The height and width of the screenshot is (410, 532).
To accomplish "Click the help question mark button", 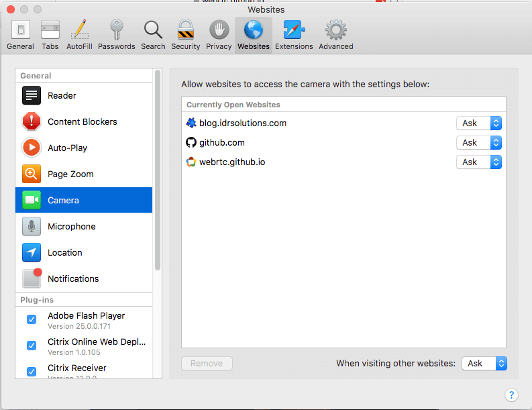I will pos(511,395).
